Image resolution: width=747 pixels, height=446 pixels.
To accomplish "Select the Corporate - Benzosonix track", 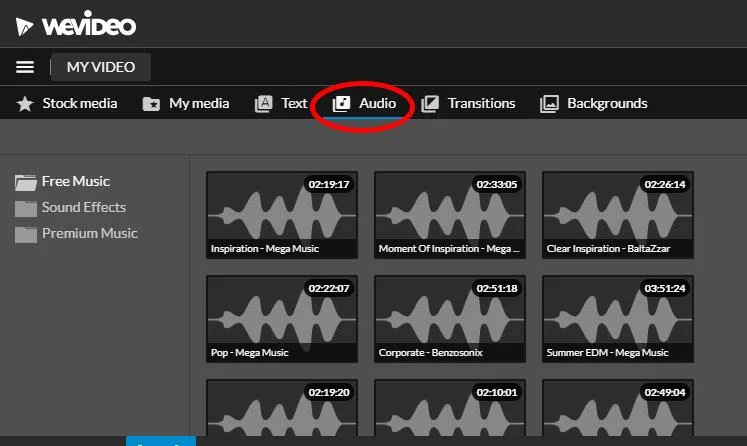I will pos(450,319).
